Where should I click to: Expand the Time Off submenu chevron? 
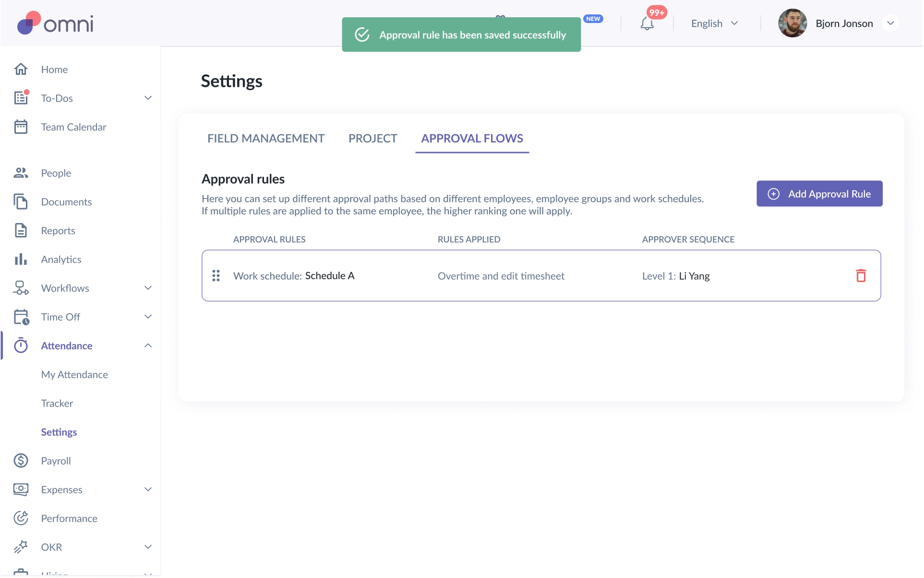(148, 317)
